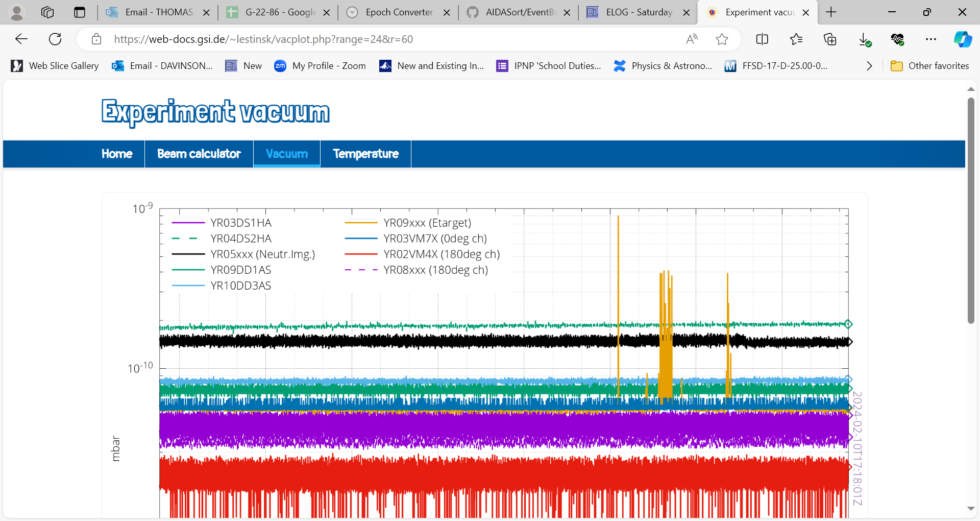This screenshot has width=980, height=521.
Task: Click the page vertical scrollbar thumb
Action: coord(971,209)
